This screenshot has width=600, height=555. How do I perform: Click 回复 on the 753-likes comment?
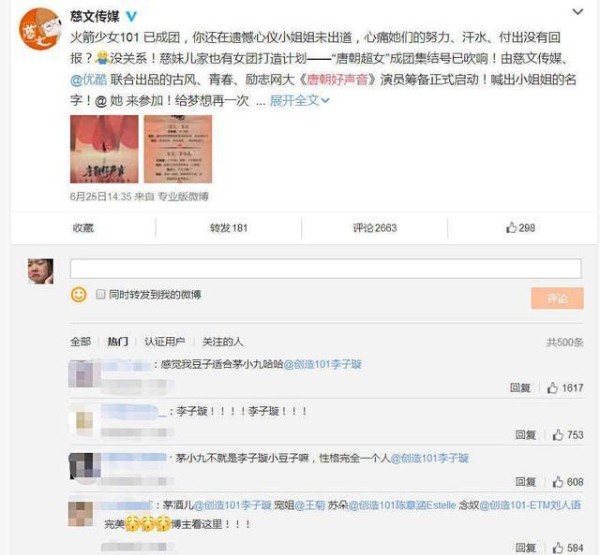tap(525, 435)
